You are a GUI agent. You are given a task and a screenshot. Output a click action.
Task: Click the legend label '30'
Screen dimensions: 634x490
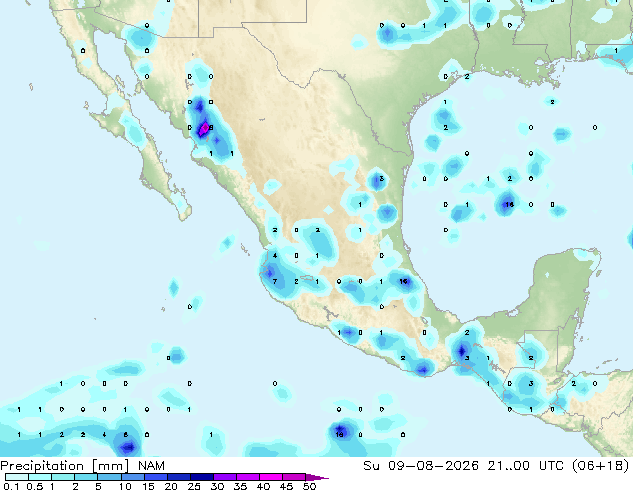217,486
